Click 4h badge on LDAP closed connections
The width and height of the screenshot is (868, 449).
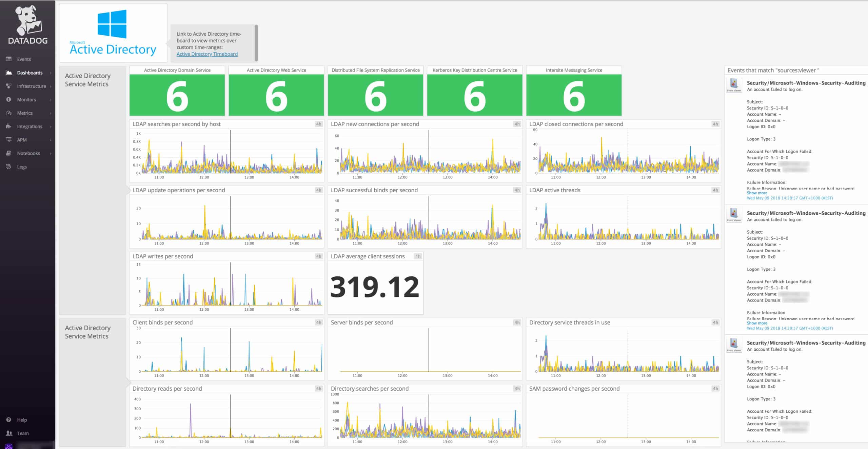[x=715, y=124]
